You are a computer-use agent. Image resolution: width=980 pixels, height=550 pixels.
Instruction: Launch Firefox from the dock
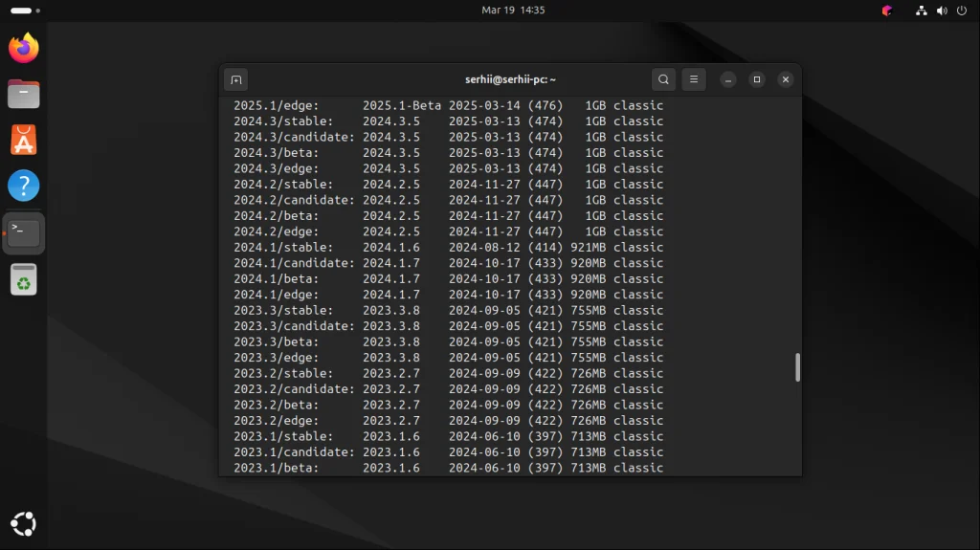click(x=24, y=48)
